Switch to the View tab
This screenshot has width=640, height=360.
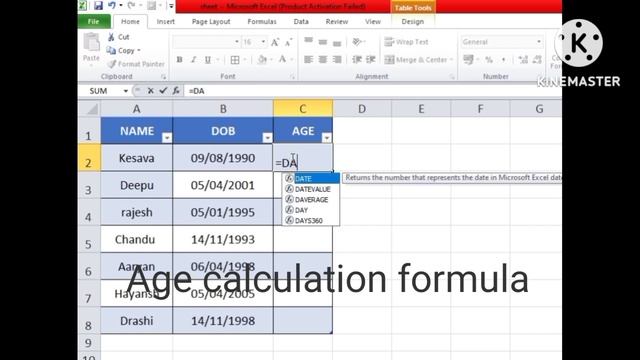[x=373, y=22]
